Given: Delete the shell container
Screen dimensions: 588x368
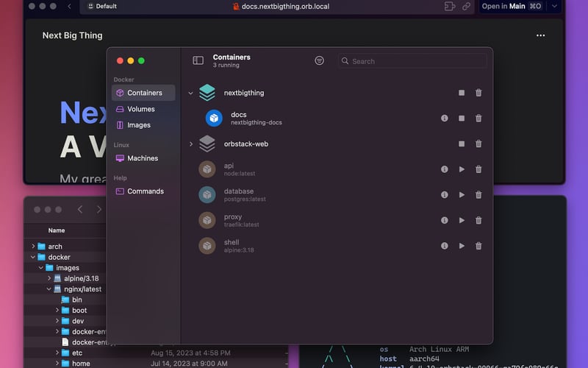Looking at the screenshot, I should [478, 246].
